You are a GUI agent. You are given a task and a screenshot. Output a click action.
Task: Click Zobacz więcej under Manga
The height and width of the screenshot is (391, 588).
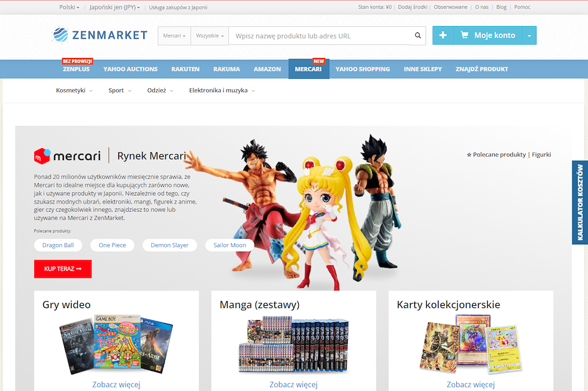click(294, 385)
